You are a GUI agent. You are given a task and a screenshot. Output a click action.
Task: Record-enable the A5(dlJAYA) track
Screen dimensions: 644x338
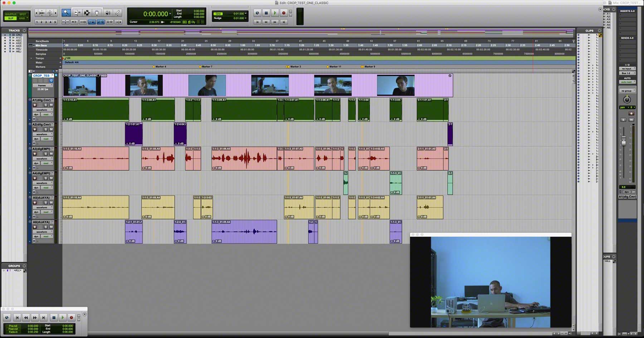35,202
